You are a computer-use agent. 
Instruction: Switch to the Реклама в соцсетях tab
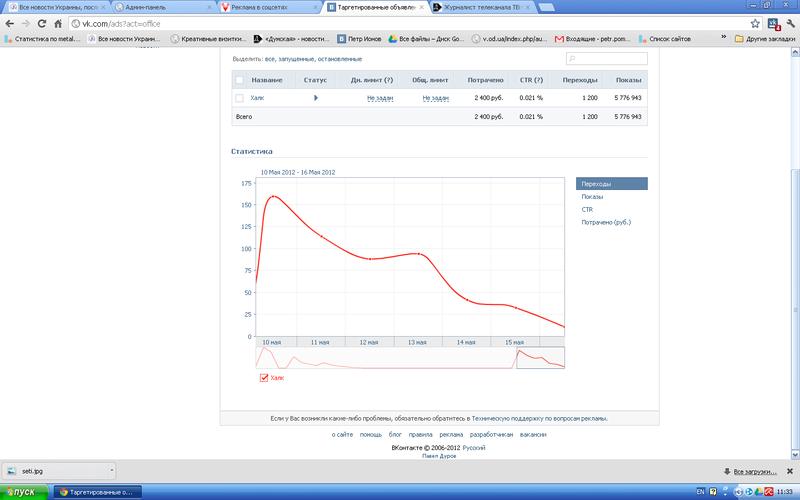(x=266, y=7)
